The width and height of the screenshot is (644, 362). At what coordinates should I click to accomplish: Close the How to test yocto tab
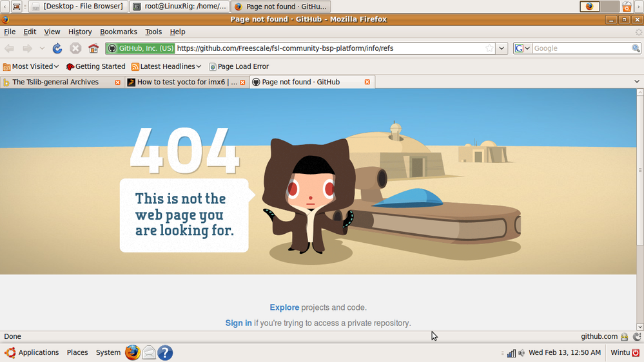[x=243, y=82]
